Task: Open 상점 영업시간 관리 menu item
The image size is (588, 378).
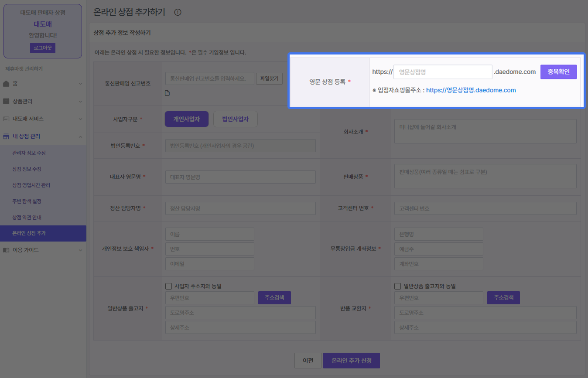Action: coord(31,185)
